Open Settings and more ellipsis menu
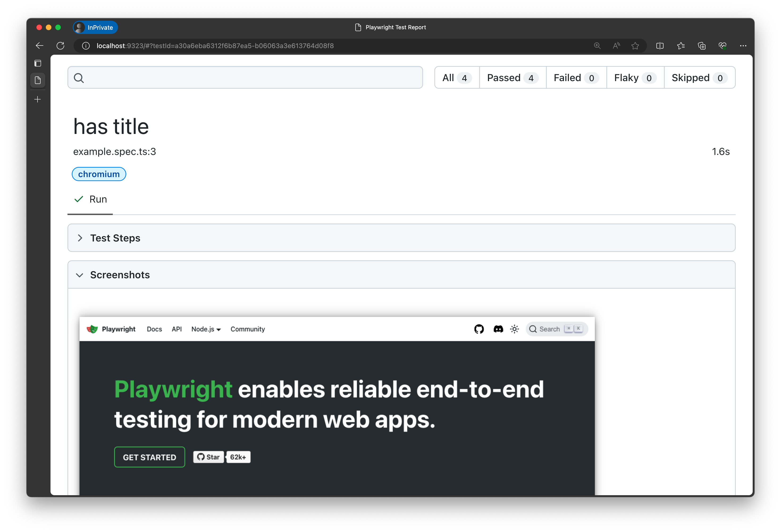The height and width of the screenshot is (532, 781). (743, 46)
